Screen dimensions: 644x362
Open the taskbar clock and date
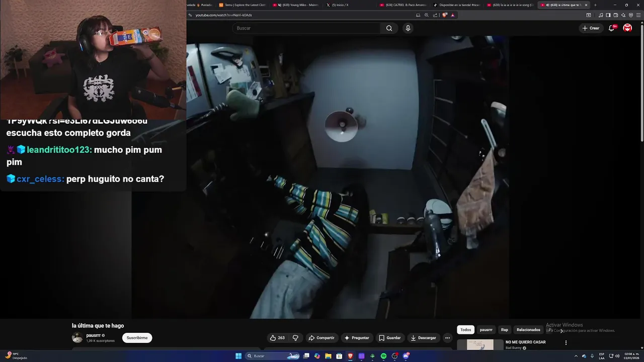[631, 356]
